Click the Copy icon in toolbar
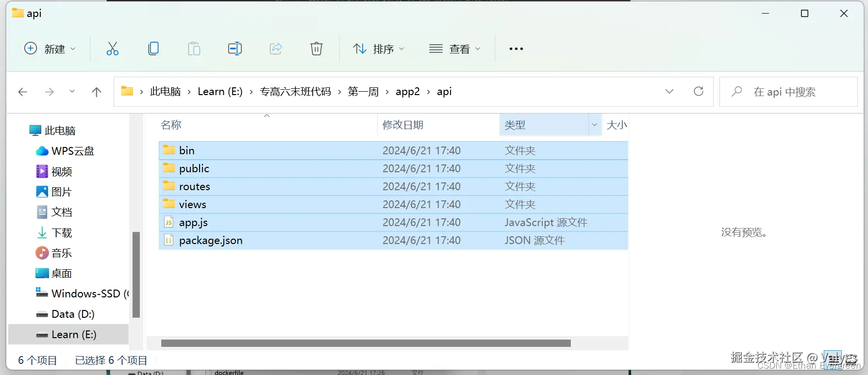Image resolution: width=868 pixels, height=375 pixels. click(x=153, y=49)
